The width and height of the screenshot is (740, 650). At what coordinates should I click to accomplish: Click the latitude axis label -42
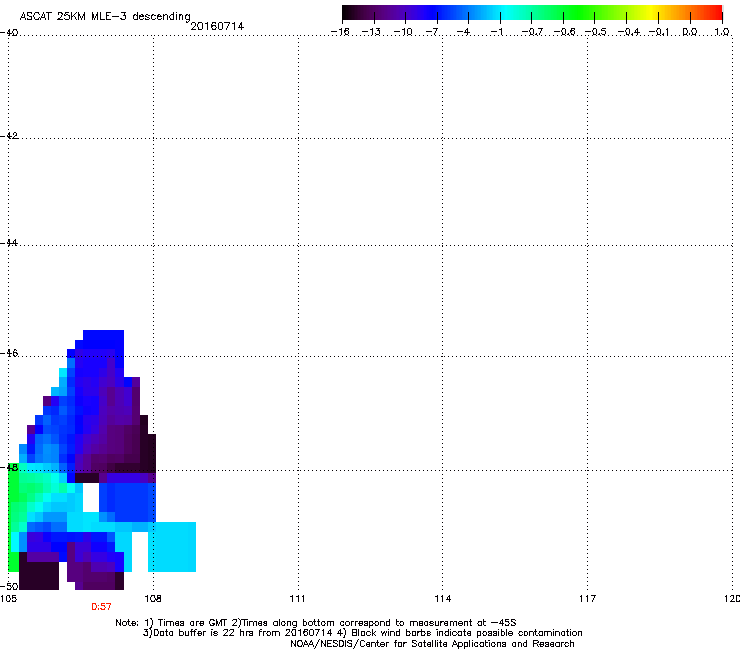[9, 135]
